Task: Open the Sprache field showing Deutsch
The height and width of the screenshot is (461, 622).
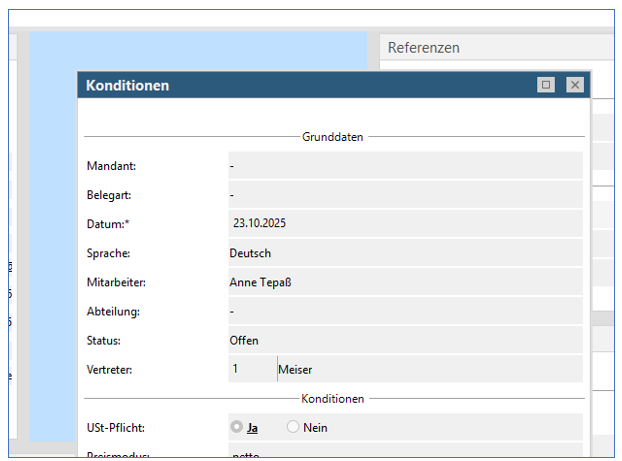Action: [405, 253]
